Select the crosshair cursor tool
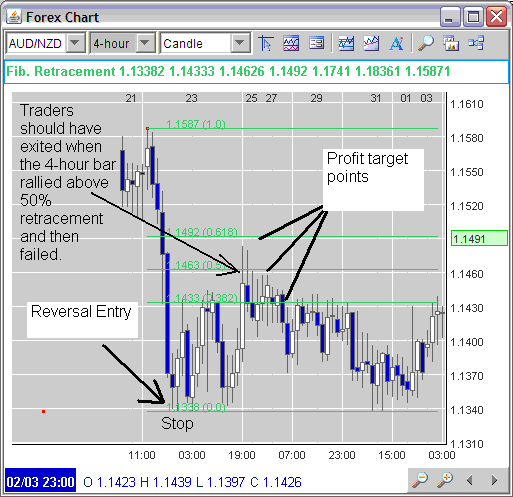 tap(266, 43)
